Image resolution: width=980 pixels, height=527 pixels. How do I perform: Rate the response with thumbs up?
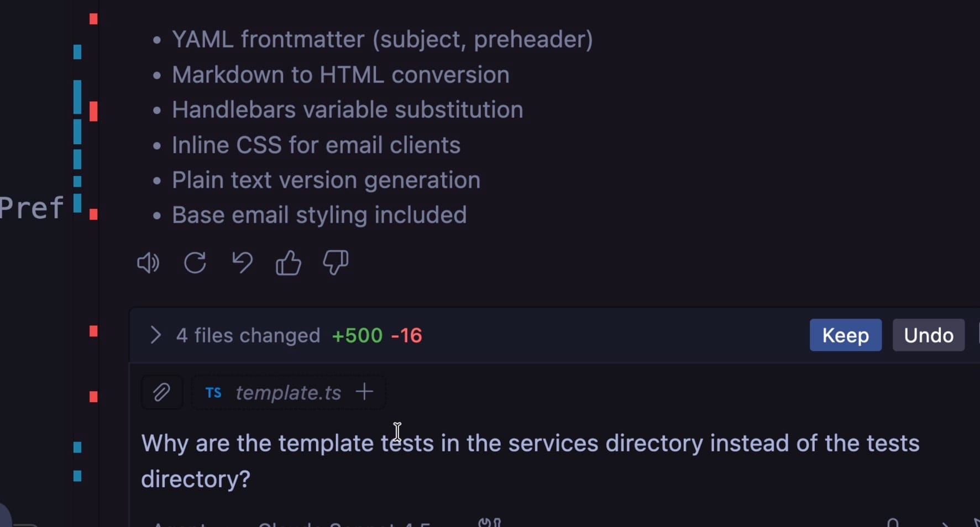pyautogui.click(x=288, y=263)
